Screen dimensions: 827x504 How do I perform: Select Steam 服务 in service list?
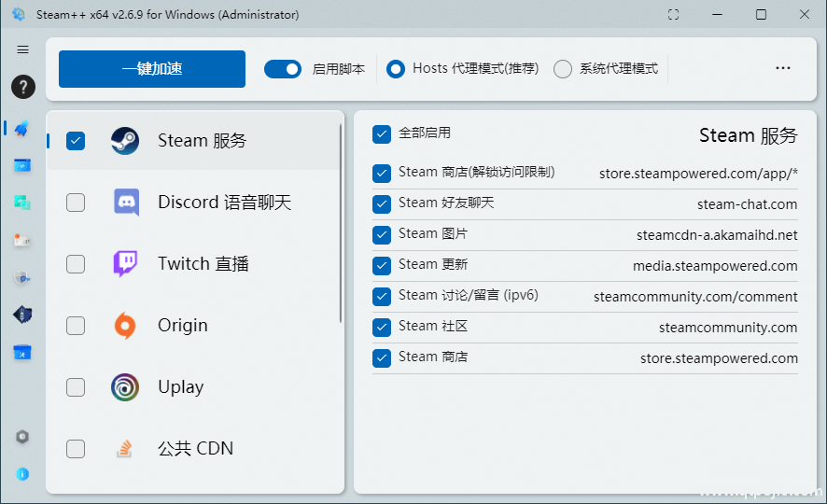193,141
